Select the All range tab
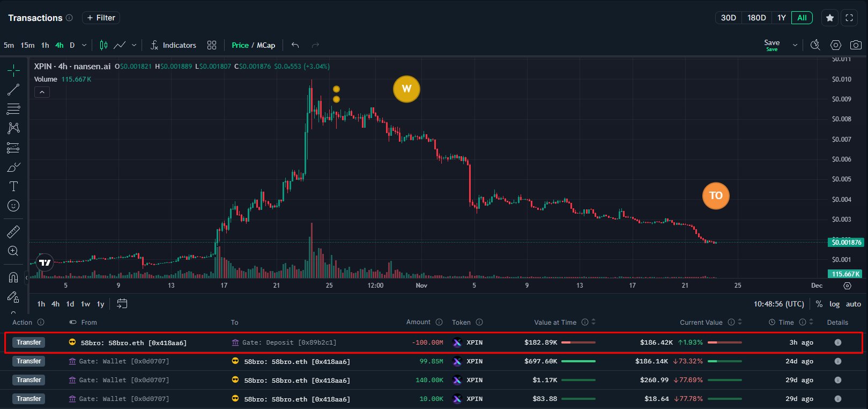 pyautogui.click(x=802, y=18)
